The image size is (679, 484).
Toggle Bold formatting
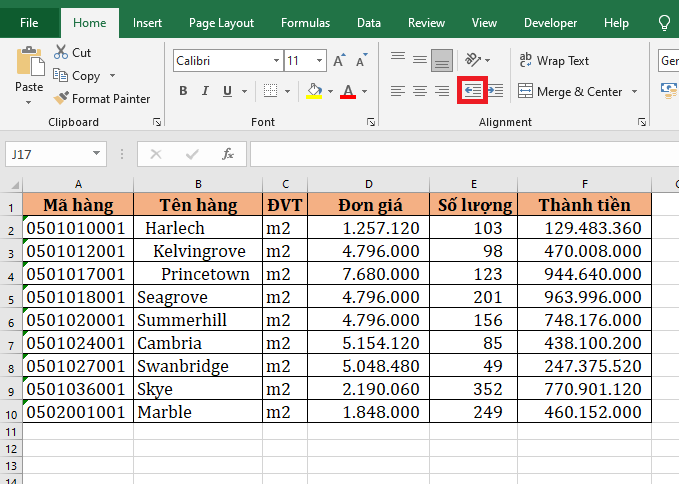pos(183,91)
